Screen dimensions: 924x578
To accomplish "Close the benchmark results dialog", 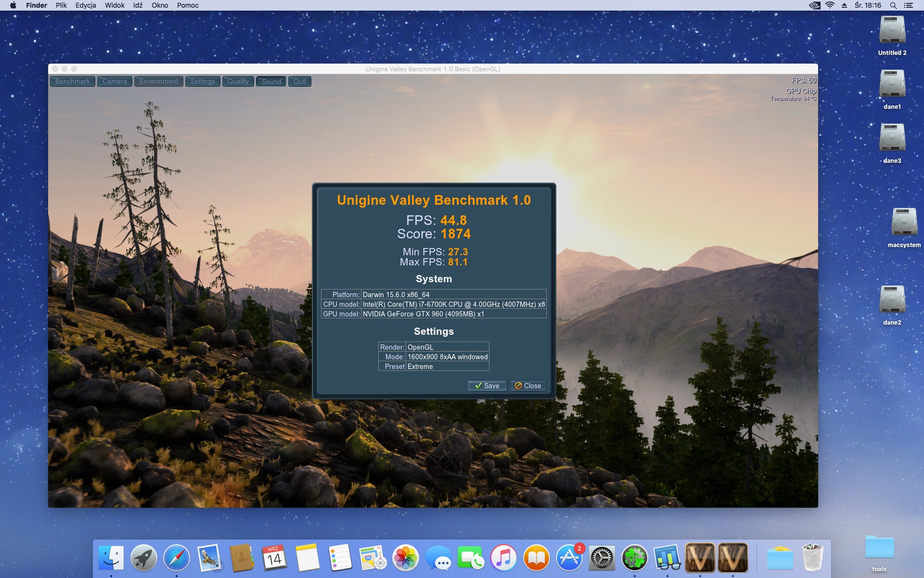I will (x=528, y=386).
